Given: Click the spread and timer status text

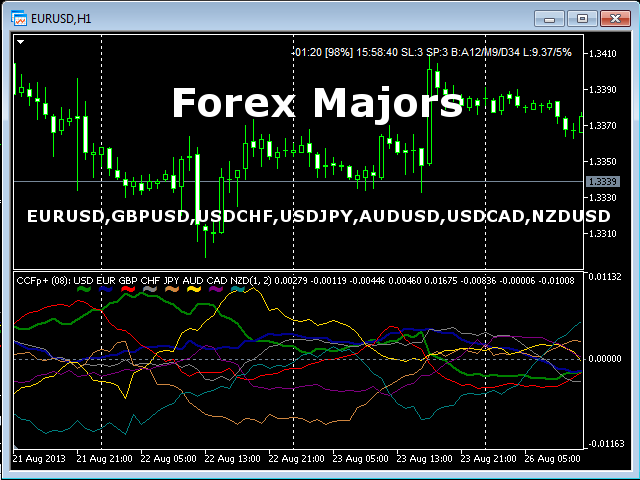Looking at the screenshot, I should [433, 52].
